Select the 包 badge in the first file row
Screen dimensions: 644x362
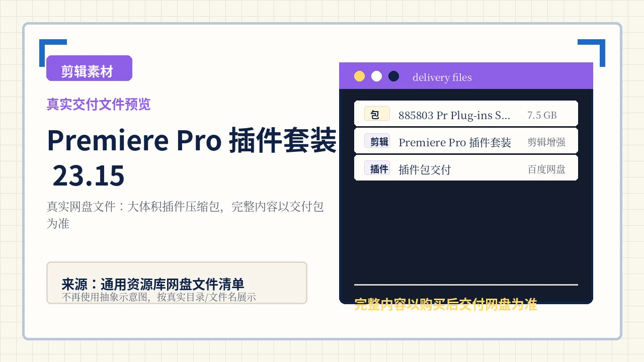point(377,114)
